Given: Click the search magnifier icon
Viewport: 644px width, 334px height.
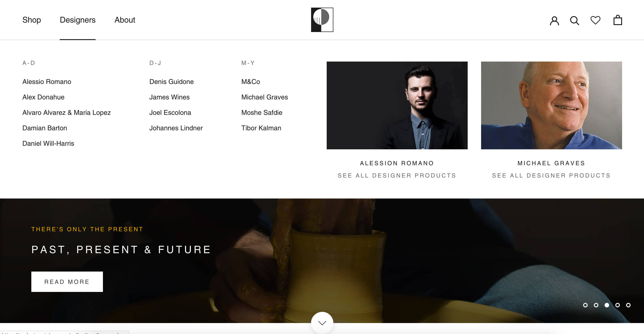Looking at the screenshot, I should (x=574, y=21).
